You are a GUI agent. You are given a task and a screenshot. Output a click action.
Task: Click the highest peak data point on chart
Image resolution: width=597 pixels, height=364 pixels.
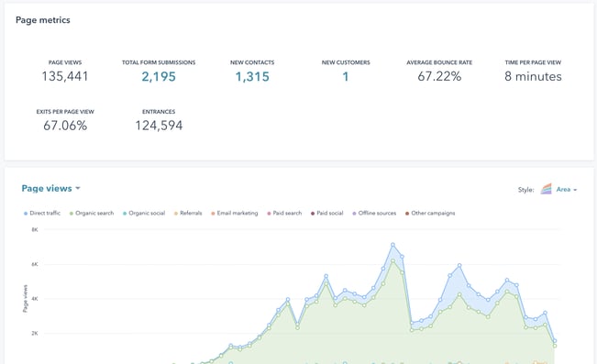[392, 245]
